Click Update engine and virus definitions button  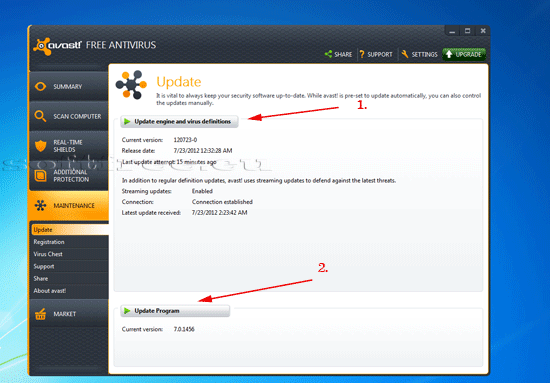point(179,121)
